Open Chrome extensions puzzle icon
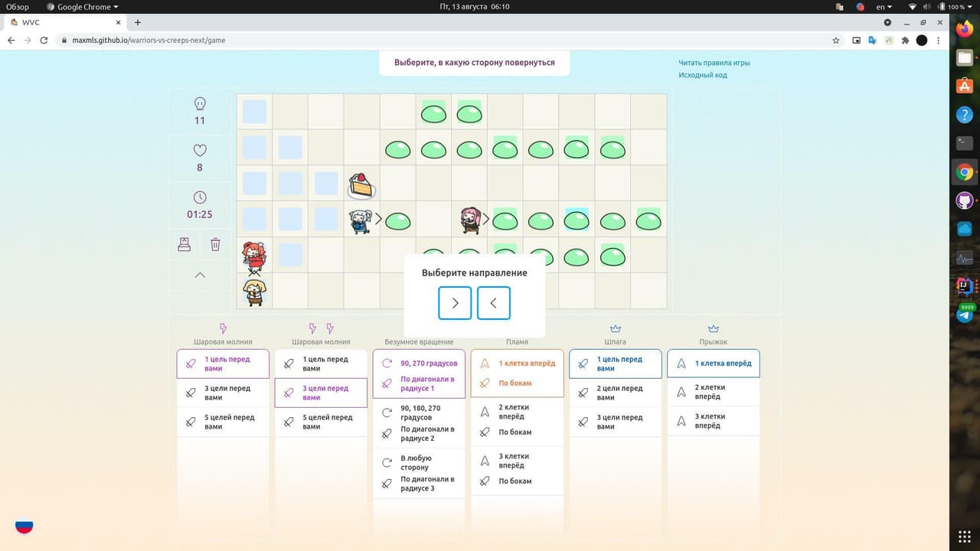The width and height of the screenshot is (980, 551). click(x=906, y=41)
